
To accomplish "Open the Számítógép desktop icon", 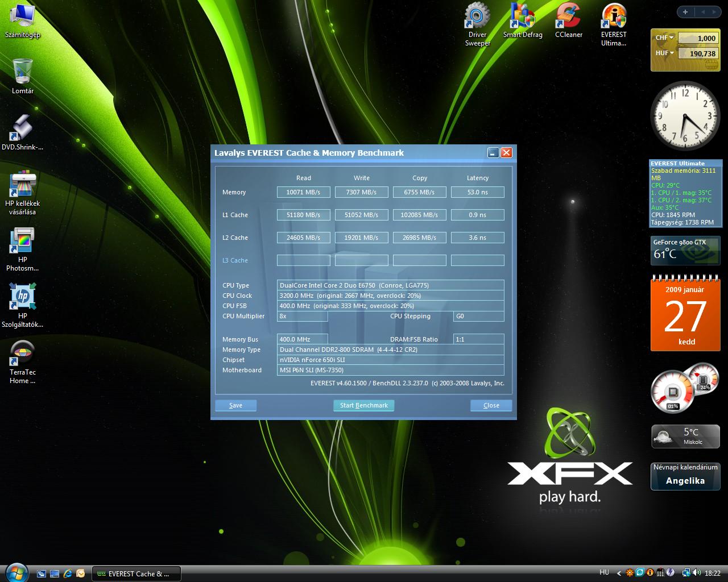I will click(22, 22).
